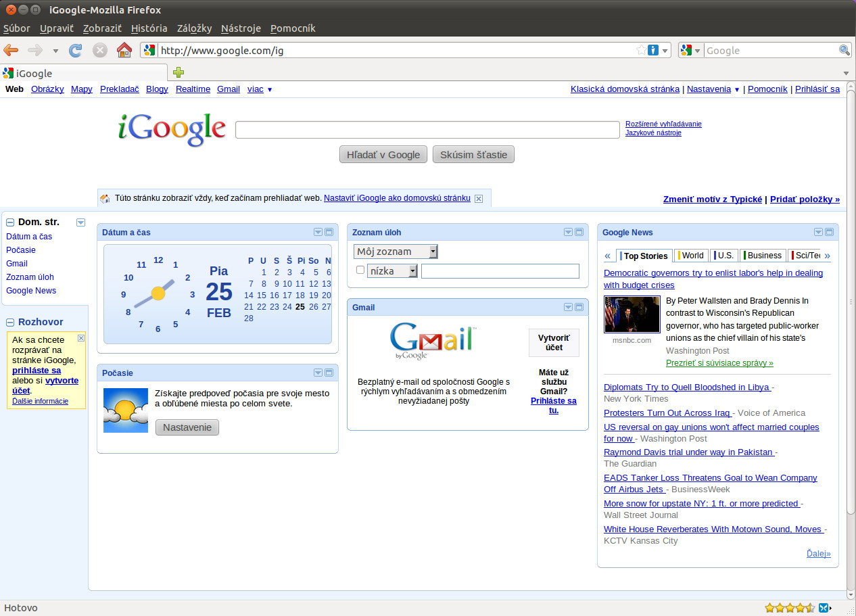Maximize the Dátum a čas gadget
Screen dimensions: 856x616
coord(329,232)
